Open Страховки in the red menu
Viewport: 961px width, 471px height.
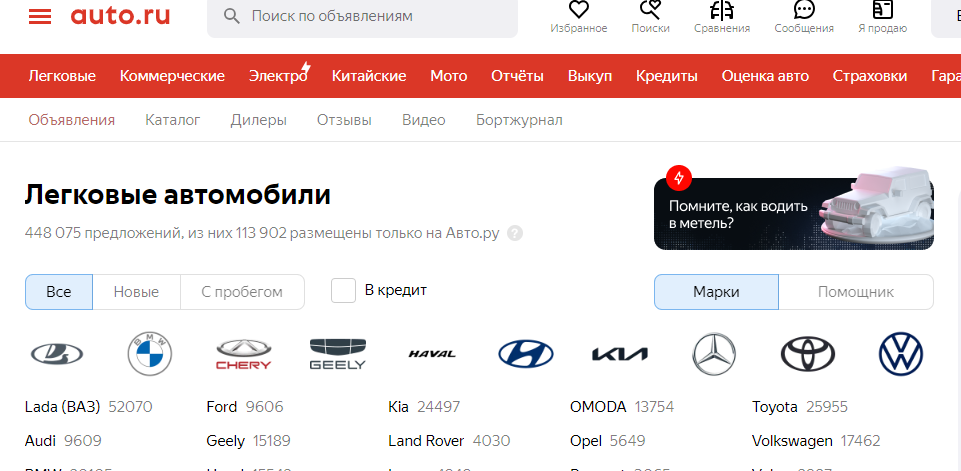click(870, 76)
